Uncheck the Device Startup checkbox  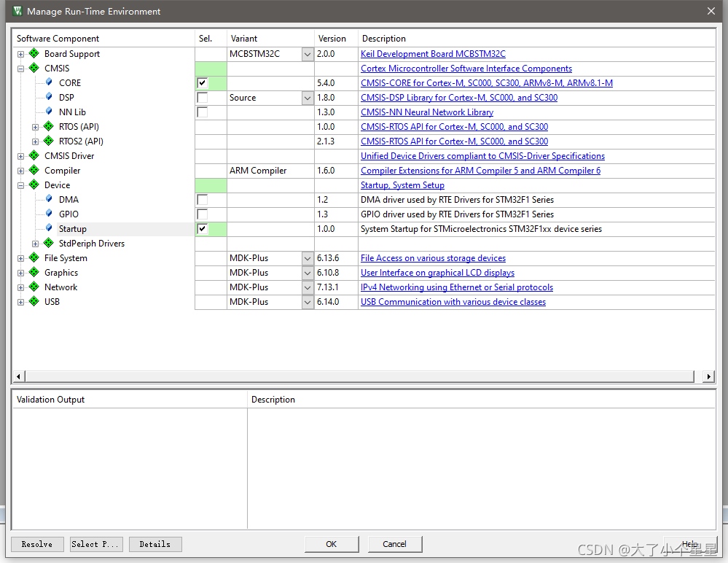coord(203,228)
